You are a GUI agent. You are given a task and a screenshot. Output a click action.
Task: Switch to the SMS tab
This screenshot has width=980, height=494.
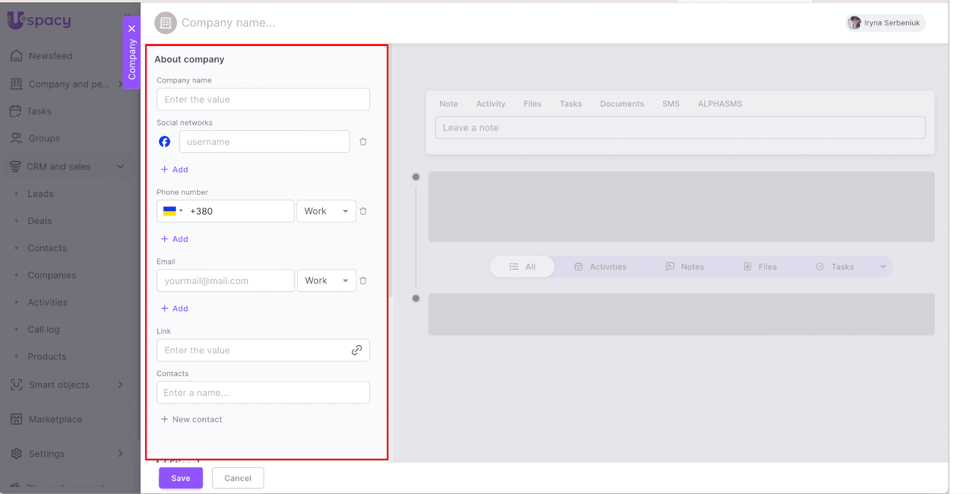tap(671, 104)
